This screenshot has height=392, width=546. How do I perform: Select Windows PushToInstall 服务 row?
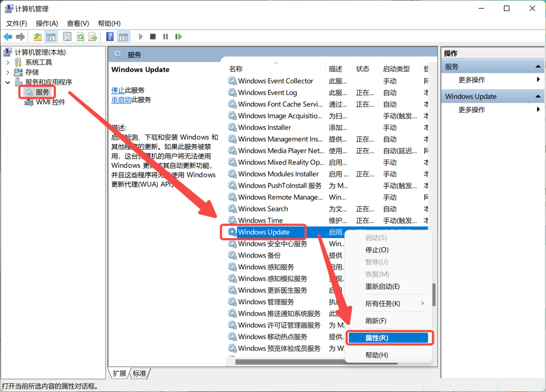coord(327,185)
